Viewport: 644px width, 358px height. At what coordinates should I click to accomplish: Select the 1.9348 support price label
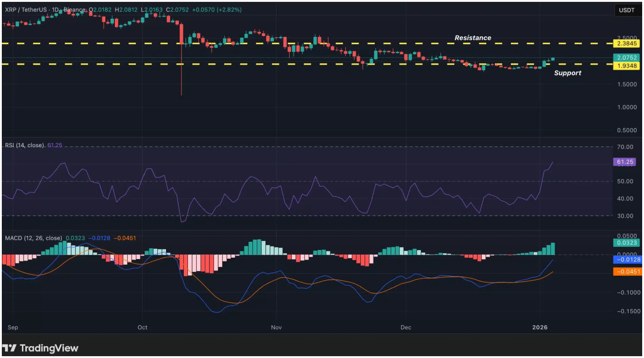(626, 66)
